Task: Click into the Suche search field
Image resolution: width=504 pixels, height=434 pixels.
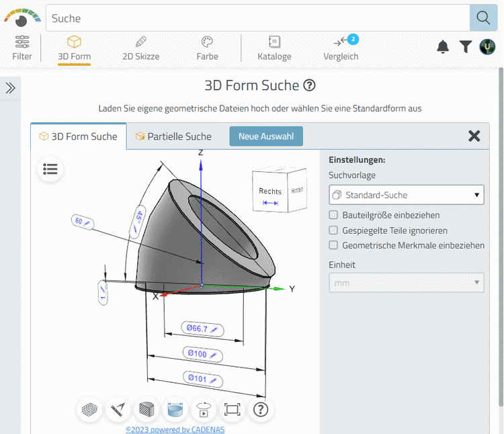Action: tap(258, 18)
